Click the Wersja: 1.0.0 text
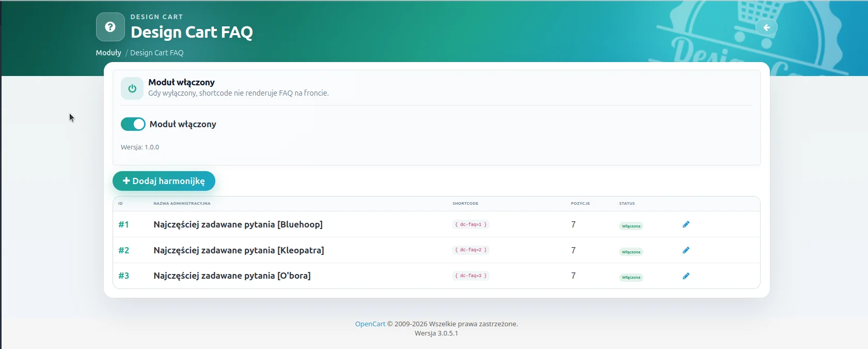Screen dimensions: 868x349 [x=140, y=147]
